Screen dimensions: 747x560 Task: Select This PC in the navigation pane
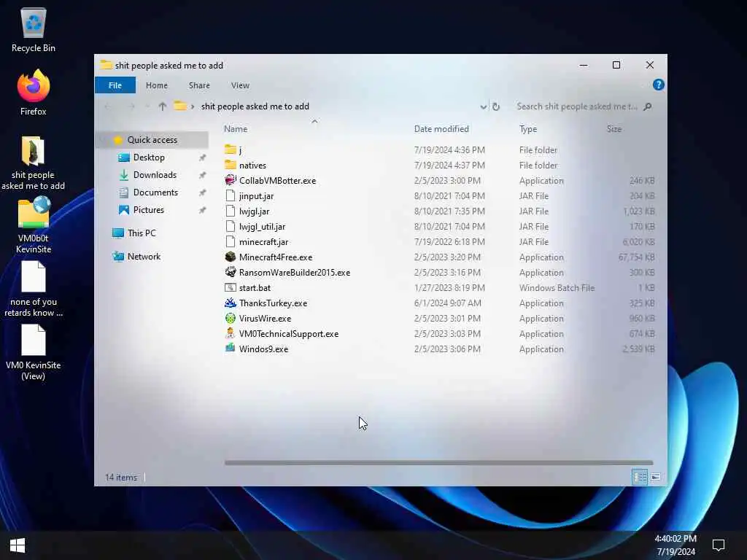point(141,233)
